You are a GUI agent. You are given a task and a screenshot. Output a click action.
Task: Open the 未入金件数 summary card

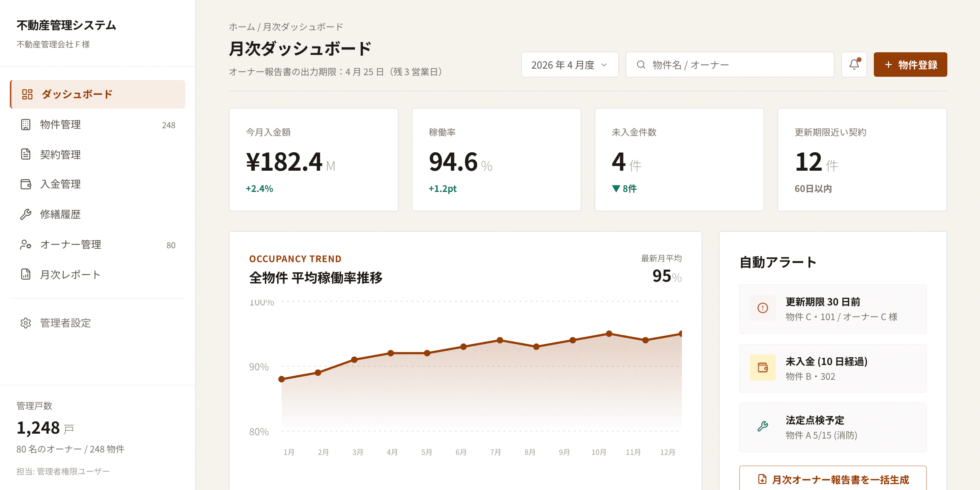679,160
